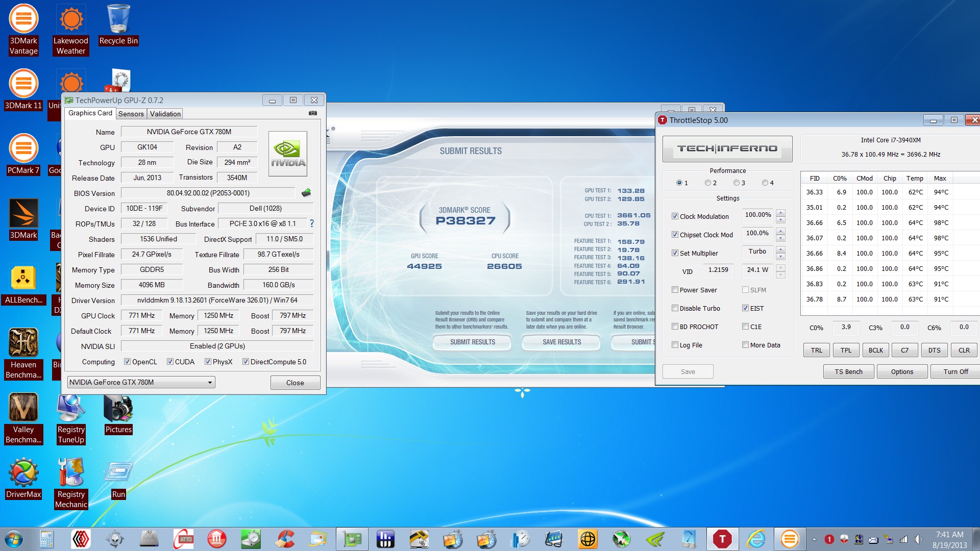
Task: Click the Turn Off button
Action: click(955, 371)
